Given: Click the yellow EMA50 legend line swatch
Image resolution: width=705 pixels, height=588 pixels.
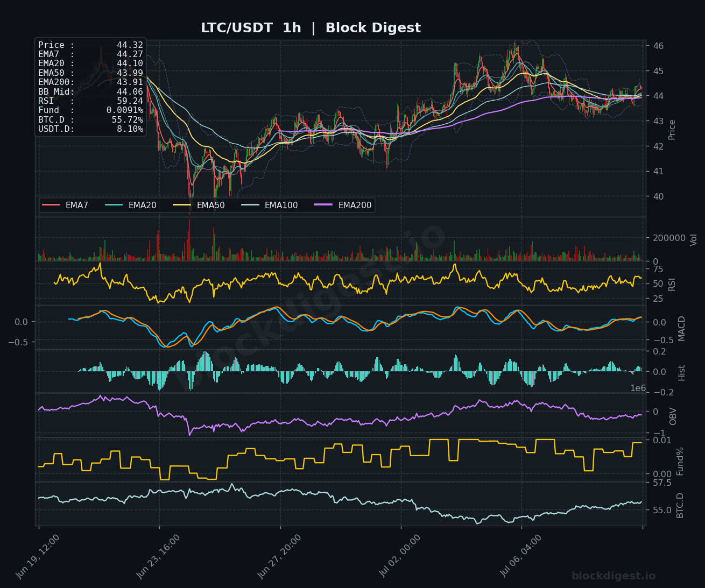Looking at the screenshot, I should tap(182, 206).
